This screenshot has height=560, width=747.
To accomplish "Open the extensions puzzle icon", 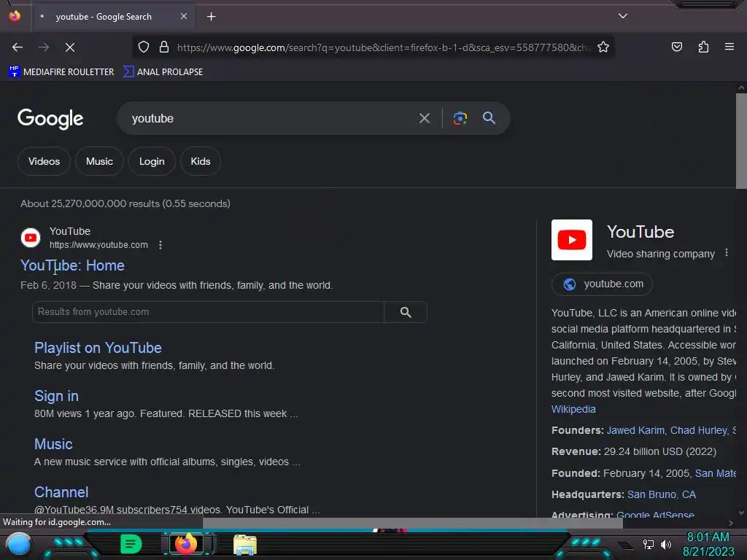I will coord(703,47).
